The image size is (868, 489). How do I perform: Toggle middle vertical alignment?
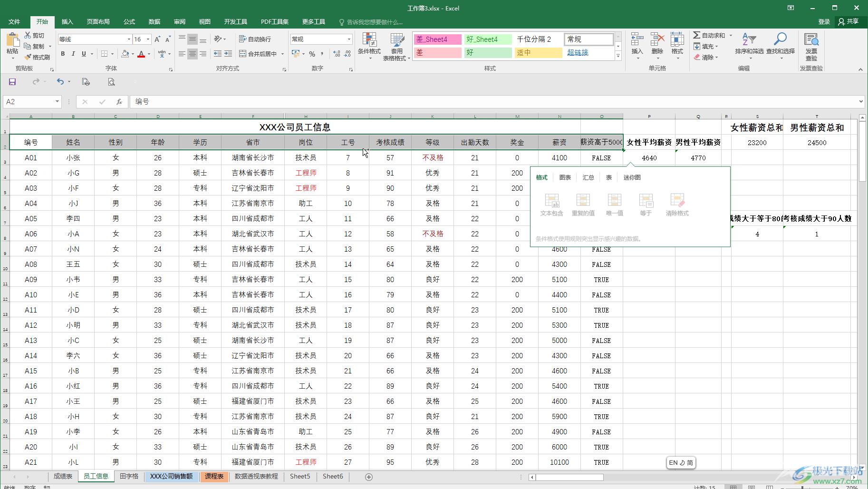192,39
